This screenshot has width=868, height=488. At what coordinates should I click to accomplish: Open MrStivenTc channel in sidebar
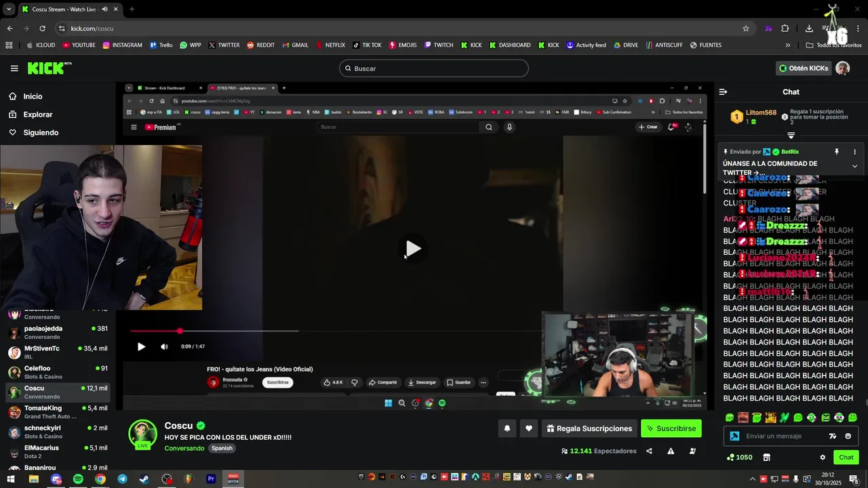click(x=58, y=352)
